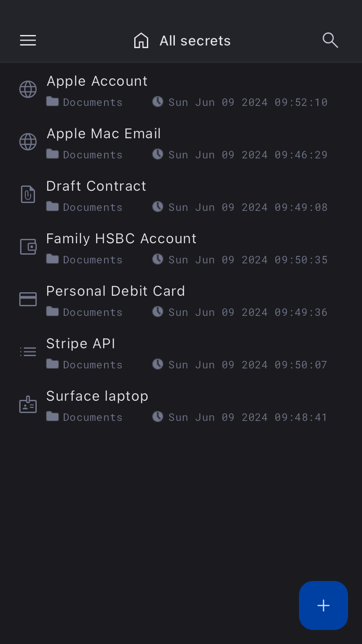Viewport: 362px width, 644px height.
Task: Click the card icon for Personal Debit Card
Action: [28, 299]
